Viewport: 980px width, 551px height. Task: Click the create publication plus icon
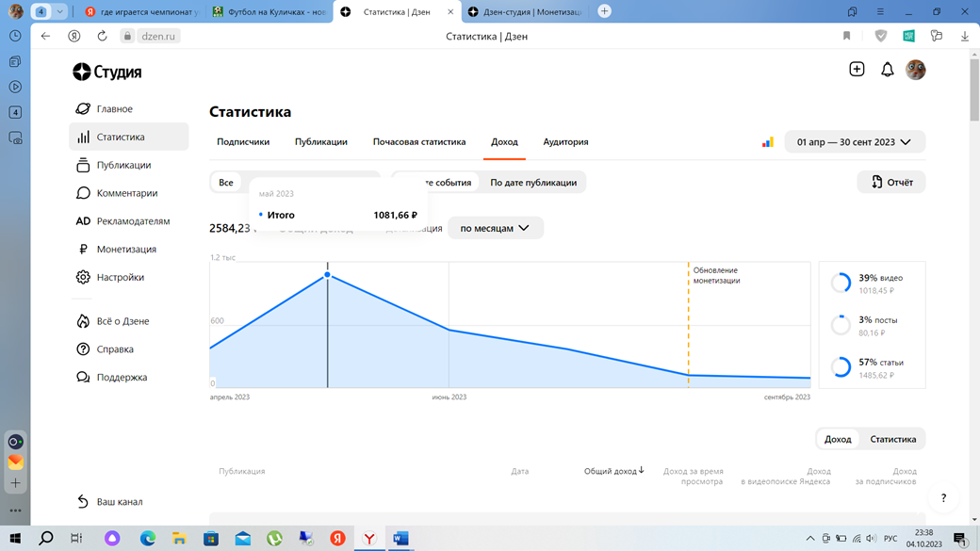click(857, 70)
